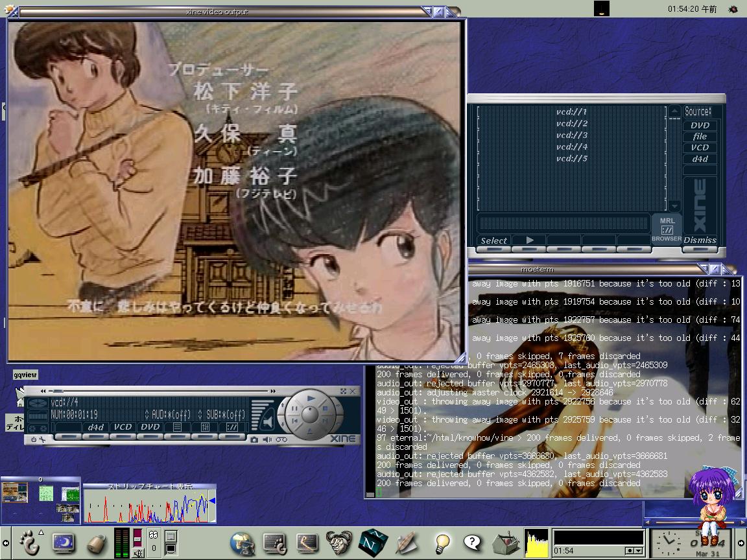Change the audio channel spinner (AUD)

(x=147, y=415)
